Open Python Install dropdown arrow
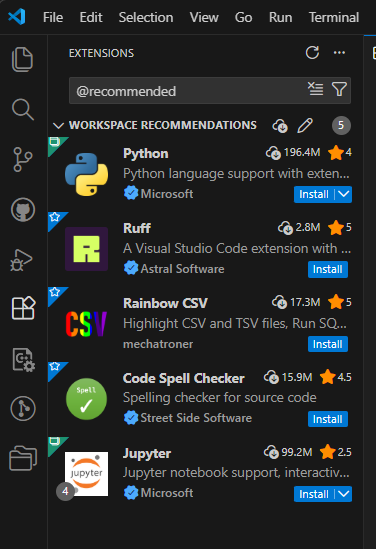 pos(344,194)
